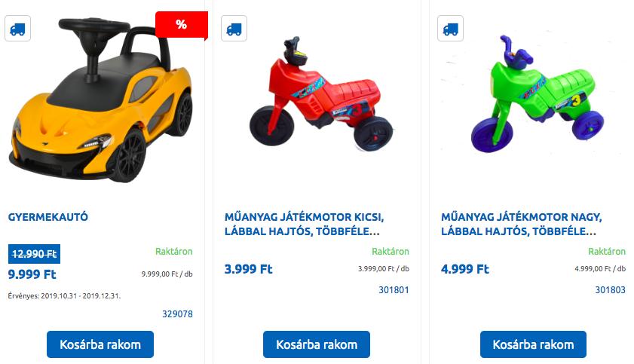Add small toy motorbike to cart
Image resolution: width=634 pixels, height=364 pixels.
coord(317,344)
